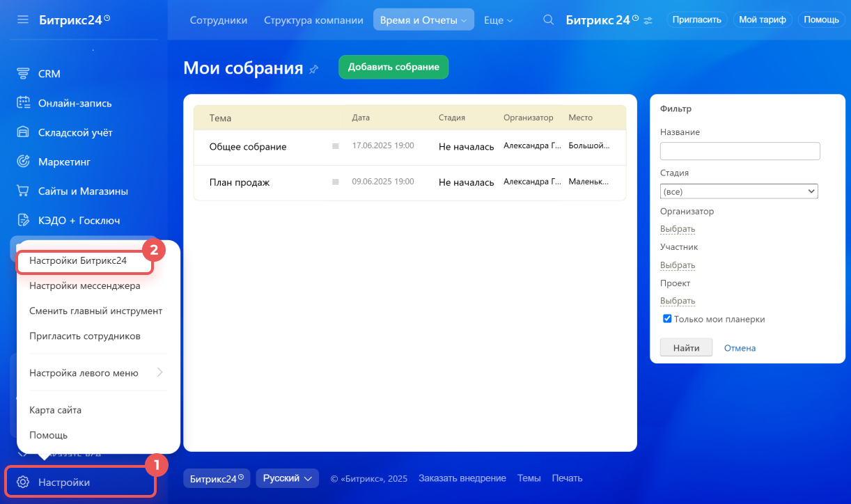Click the Битрикс24 logo in sidebar header

click(x=75, y=19)
